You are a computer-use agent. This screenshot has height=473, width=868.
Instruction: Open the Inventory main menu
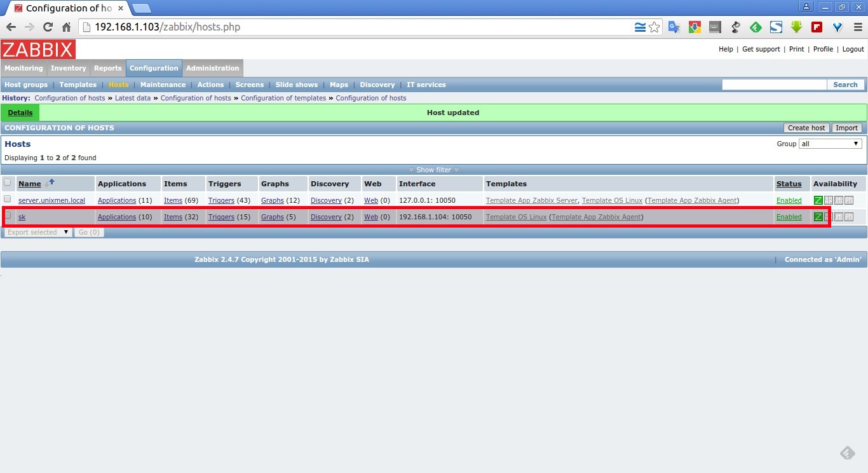point(69,68)
